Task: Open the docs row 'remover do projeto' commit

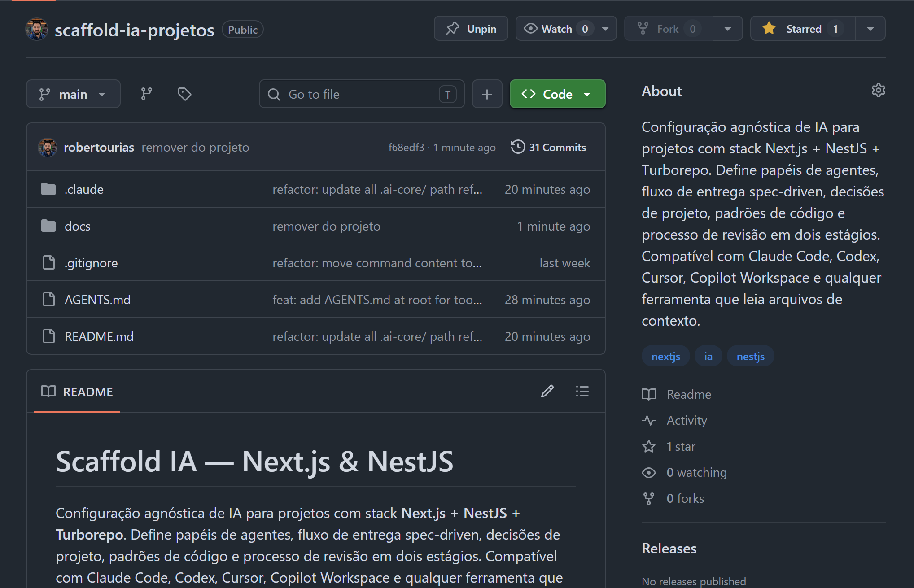Action: (326, 226)
